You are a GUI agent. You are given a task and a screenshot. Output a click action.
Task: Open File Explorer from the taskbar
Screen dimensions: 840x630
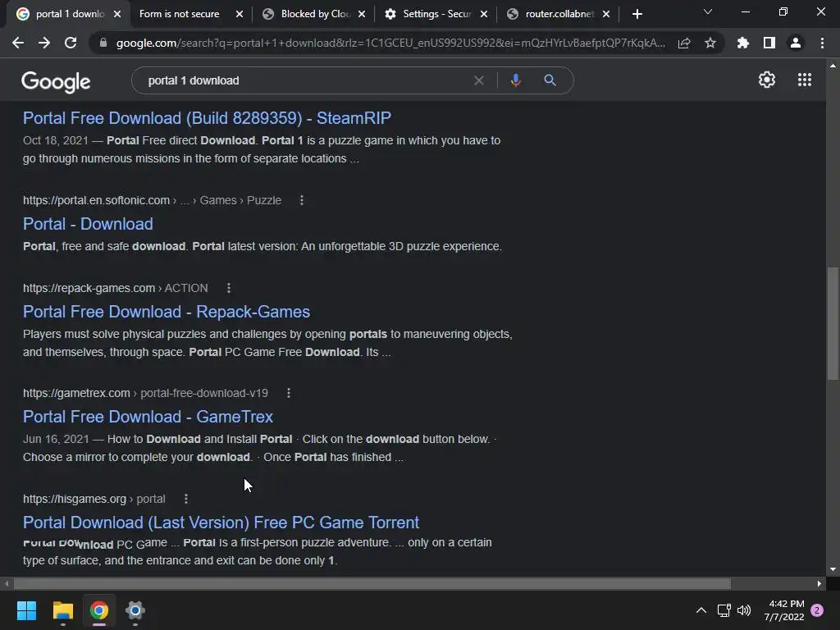pos(62,610)
